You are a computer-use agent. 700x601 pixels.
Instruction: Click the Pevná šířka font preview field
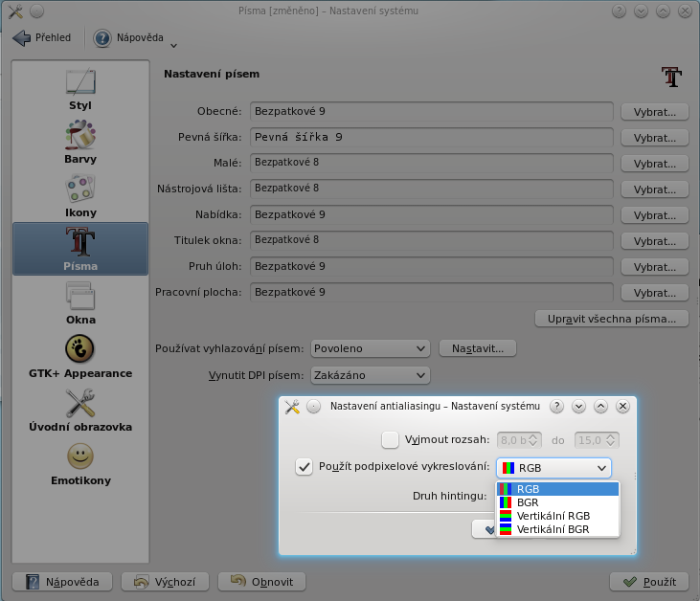[x=432, y=138]
